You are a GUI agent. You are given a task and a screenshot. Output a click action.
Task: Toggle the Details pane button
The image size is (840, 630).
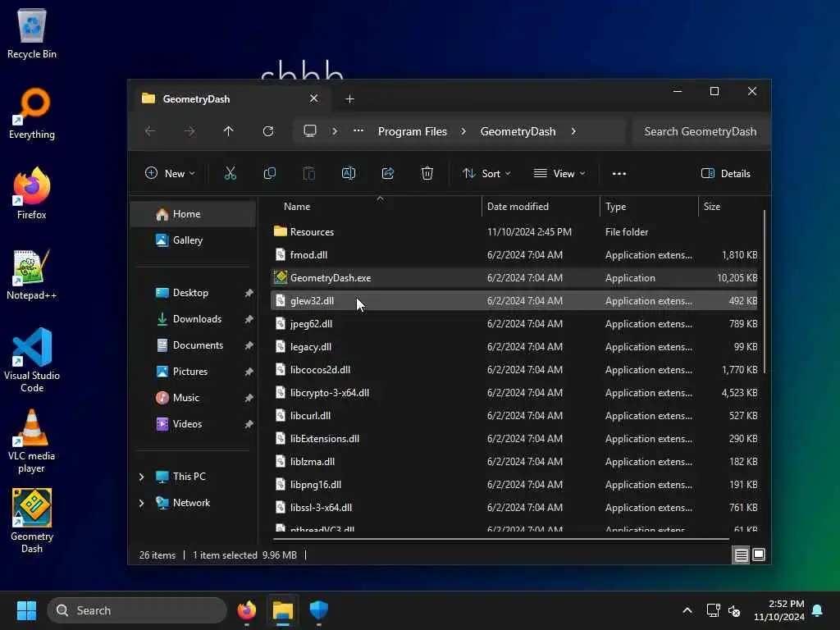click(x=726, y=174)
